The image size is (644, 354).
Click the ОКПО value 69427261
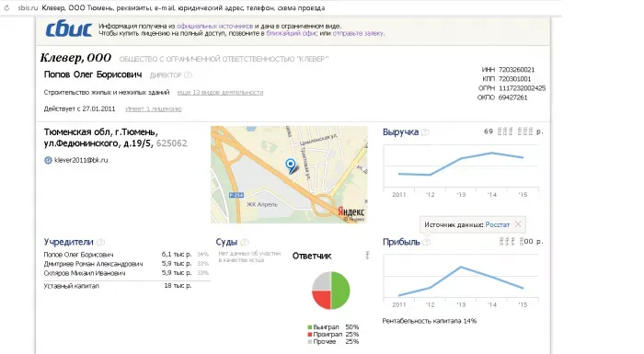(513, 97)
